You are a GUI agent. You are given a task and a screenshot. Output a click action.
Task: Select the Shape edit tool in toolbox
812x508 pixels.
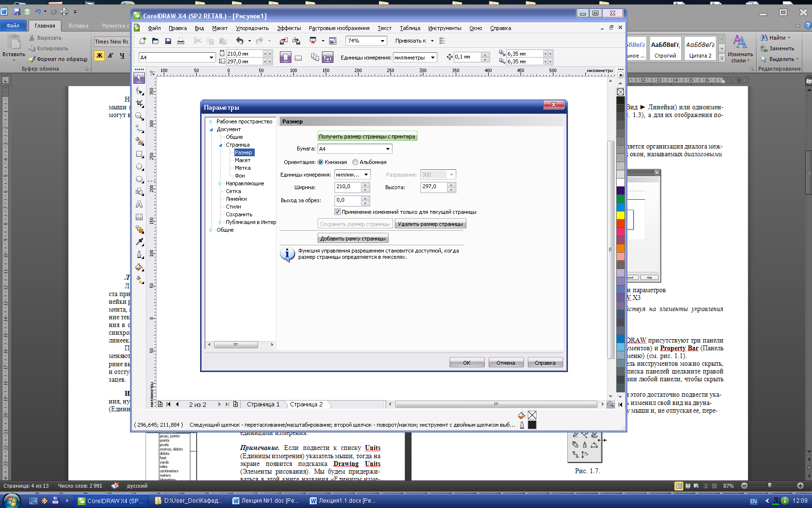[x=139, y=91]
